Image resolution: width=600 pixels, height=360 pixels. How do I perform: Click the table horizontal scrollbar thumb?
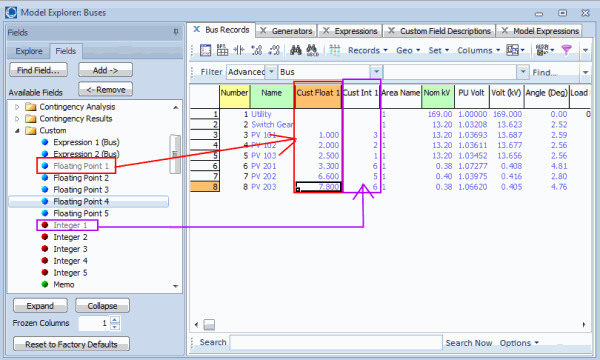(209, 324)
